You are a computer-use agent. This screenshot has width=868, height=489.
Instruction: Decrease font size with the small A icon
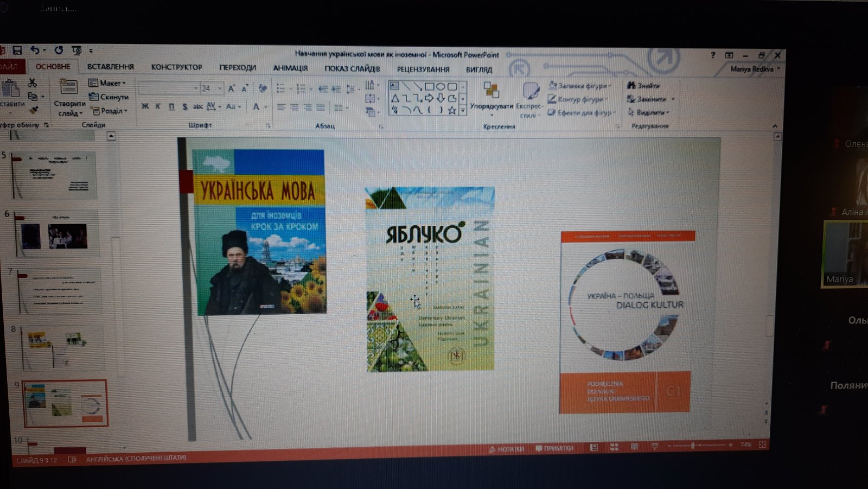click(x=245, y=88)
